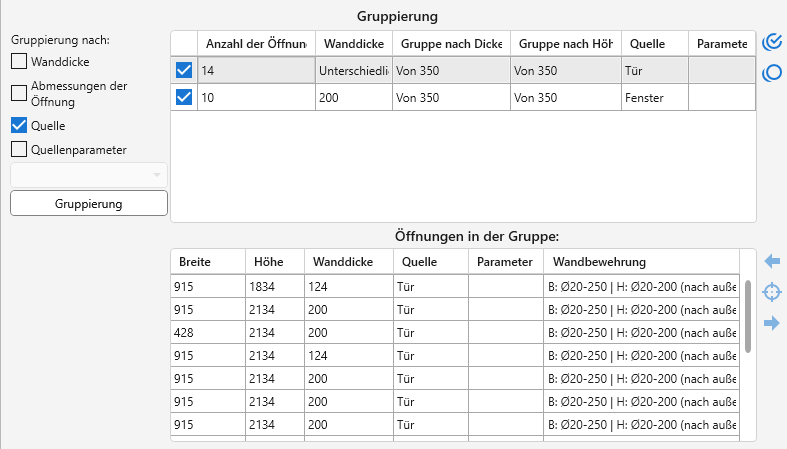Screen dimensions: 787x449
Task: Click the Parameter header in groups table
Action: pos(722,44)
